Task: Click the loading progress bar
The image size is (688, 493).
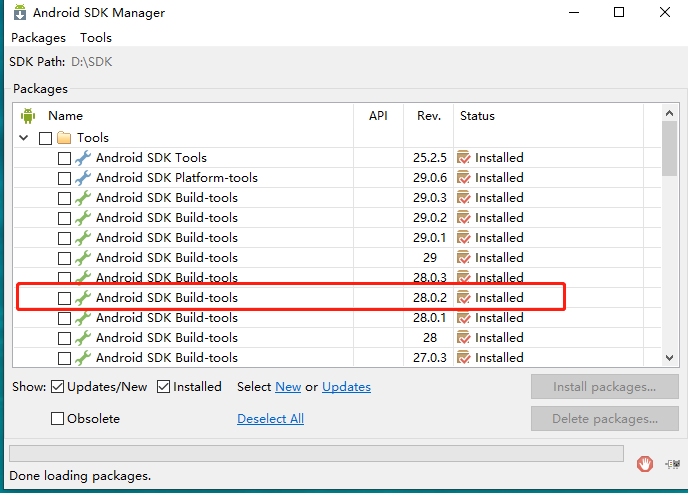Action: pyautogui.click(x=316, y=453)
